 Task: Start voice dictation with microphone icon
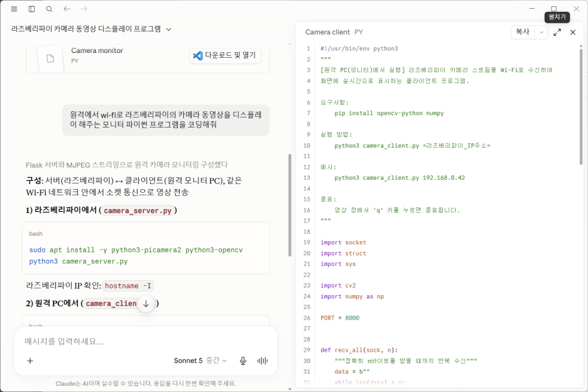pos(243,361)
